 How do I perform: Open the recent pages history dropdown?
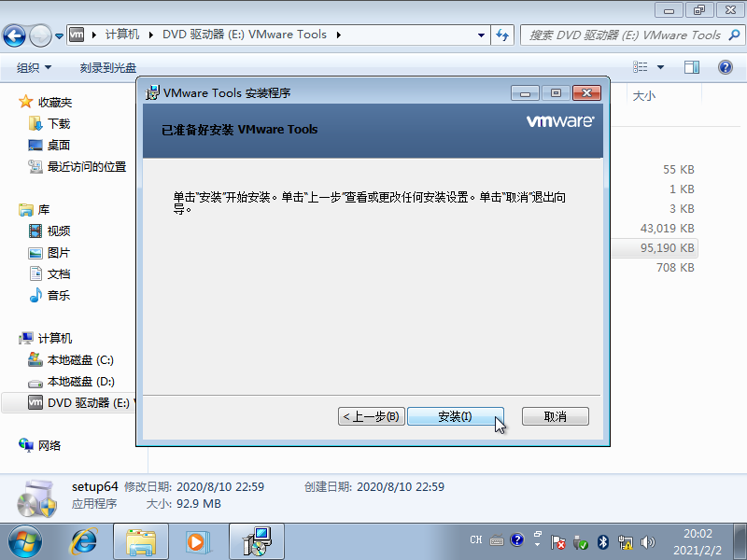tap(59, 35)
